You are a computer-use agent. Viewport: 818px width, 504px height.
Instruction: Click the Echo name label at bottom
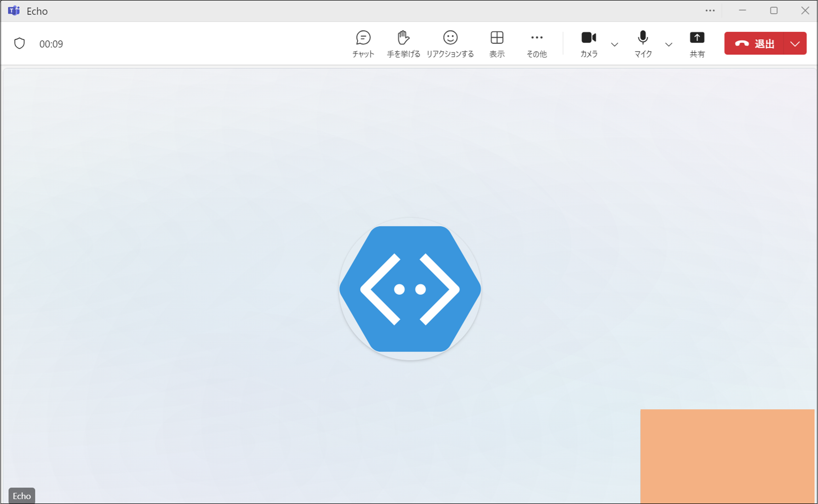pos(22,496)
